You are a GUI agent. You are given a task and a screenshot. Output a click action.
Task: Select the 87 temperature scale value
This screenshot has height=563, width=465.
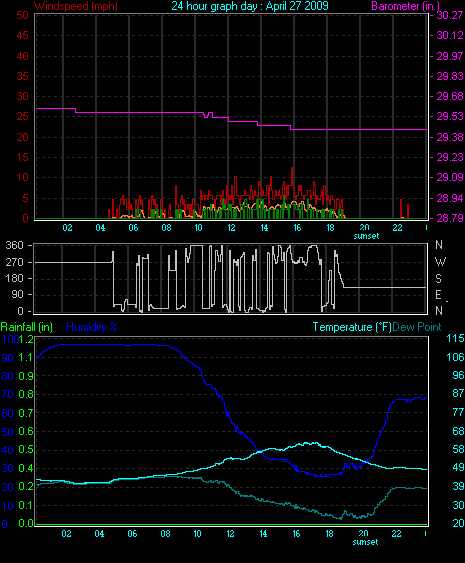click(x=458, y=394)
